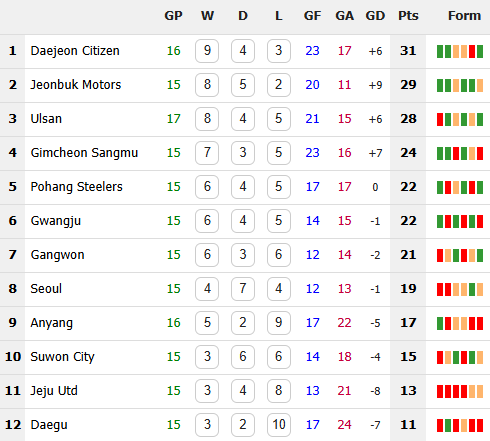Click Daejeon Citizen's red form bar
490x441 pixels.
pyautogui.click(x=472, y=51)
